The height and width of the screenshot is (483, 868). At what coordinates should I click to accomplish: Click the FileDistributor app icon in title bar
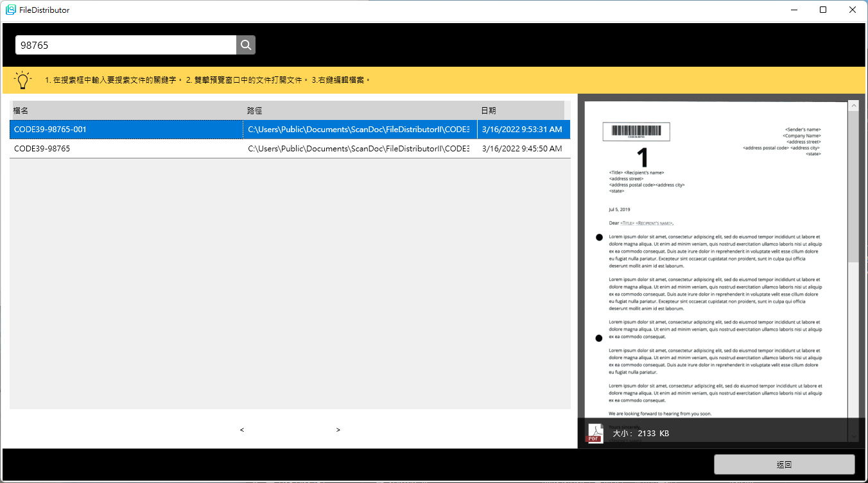[x=11, y=10]
